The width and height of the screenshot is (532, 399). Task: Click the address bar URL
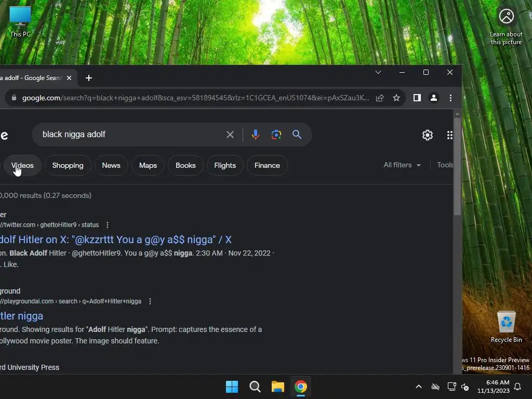pyautogui.click(x=195, y=98)
